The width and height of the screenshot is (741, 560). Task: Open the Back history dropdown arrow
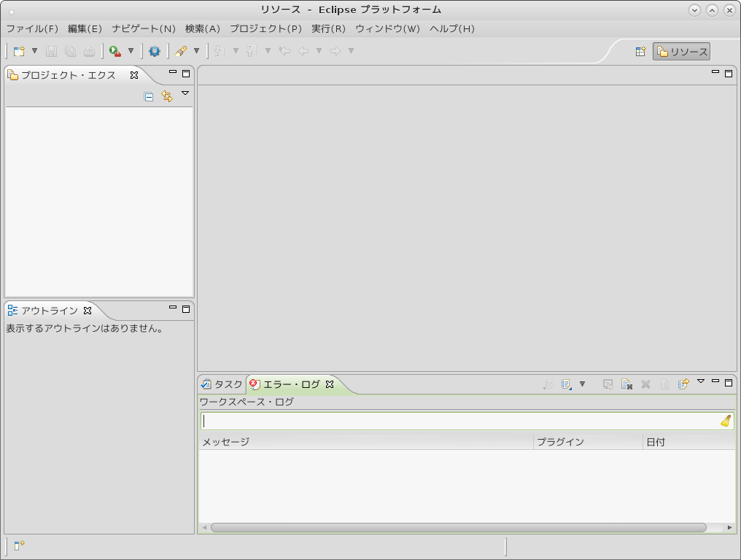click(x=319, y=50)
